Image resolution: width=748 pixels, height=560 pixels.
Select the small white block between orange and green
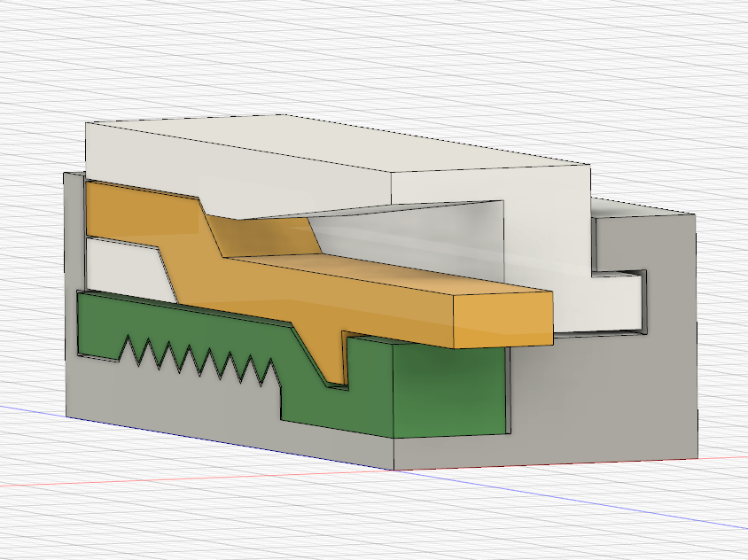coord(127,269)
